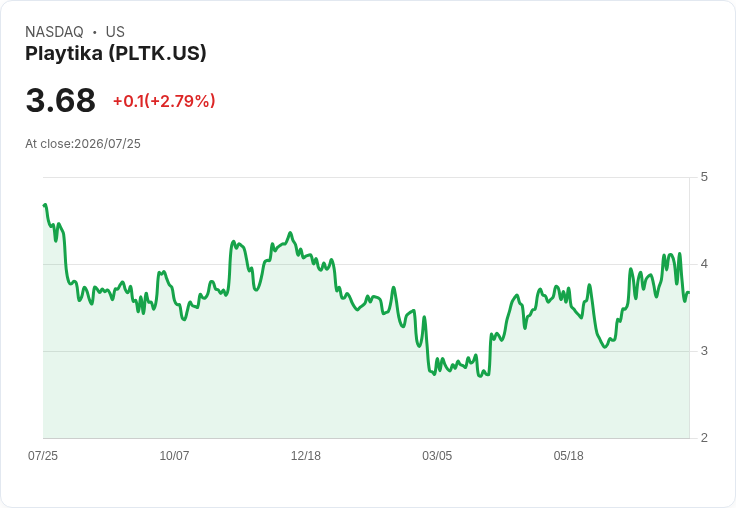Click the current price 3.68

coord(61,100)
